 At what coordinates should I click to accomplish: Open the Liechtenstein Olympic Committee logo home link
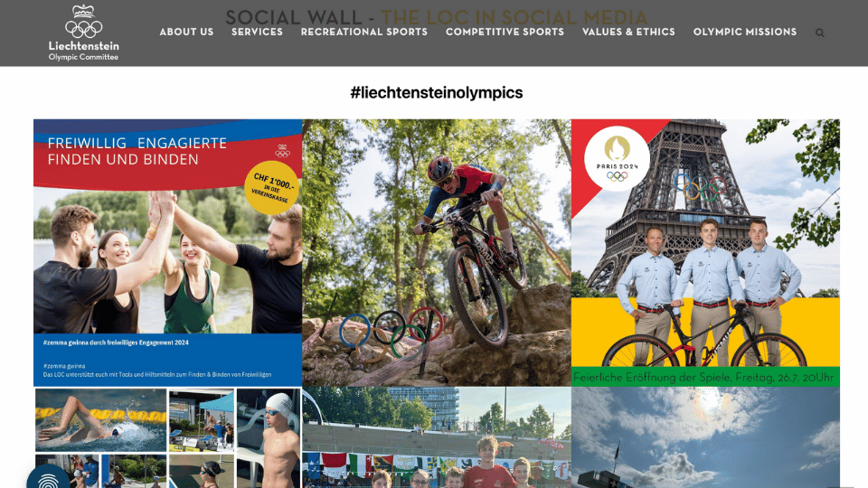83,33
